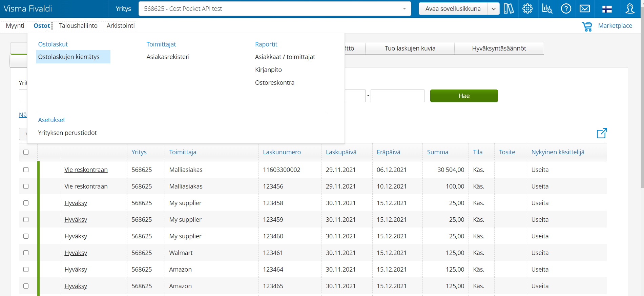644x296 pixels.
Task: Open the Marketplace link
Action: tap(615, 26)
